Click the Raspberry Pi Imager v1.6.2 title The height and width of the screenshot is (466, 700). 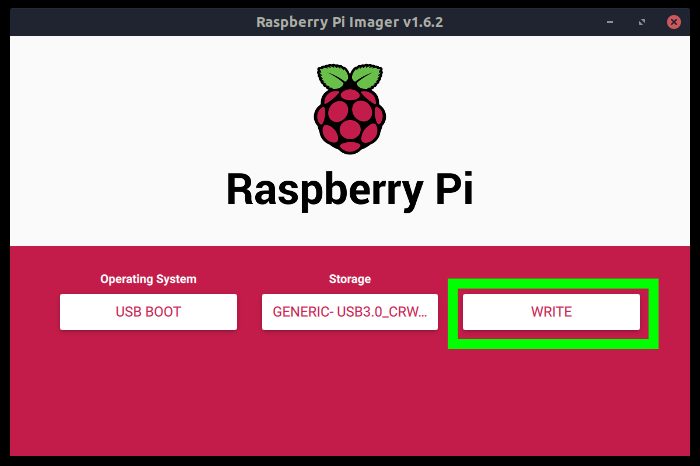tap(350, 22)
